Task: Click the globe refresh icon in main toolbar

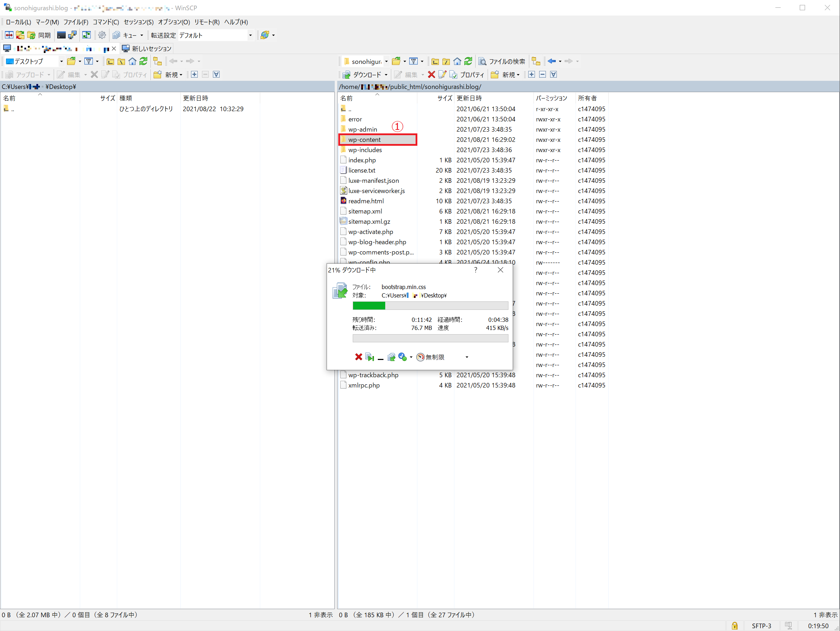Action: [x=265, y=35]
